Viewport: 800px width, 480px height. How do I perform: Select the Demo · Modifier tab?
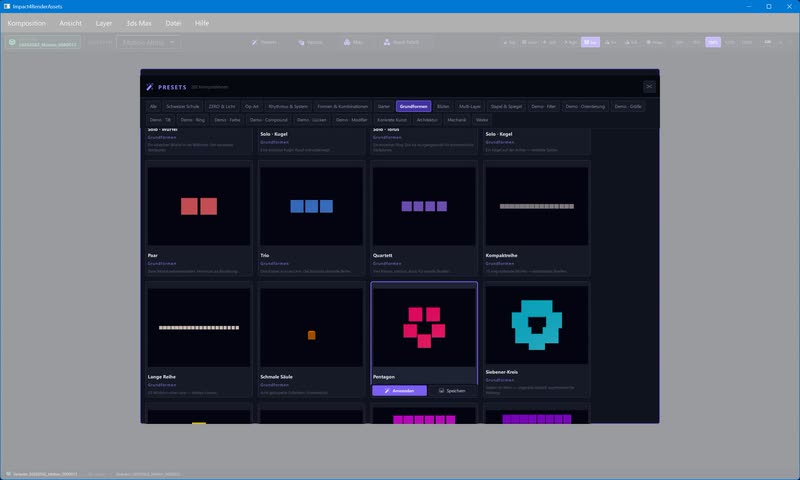point(352,120)
